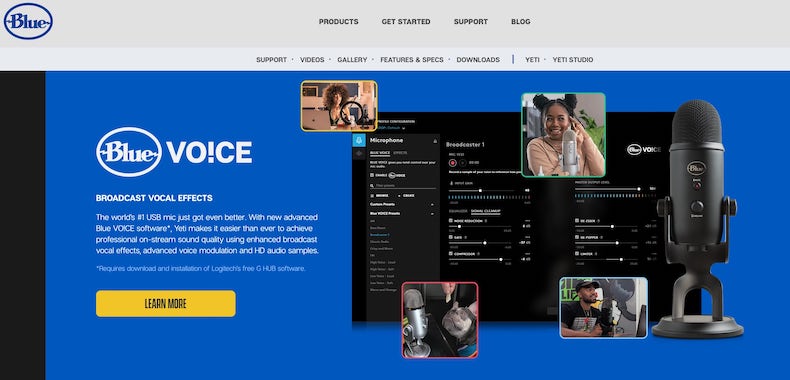This screenshot has height=380, width=790.
Task: Click the Compressor slider handle
Action: pyautogui.click(x=501, y=260)
